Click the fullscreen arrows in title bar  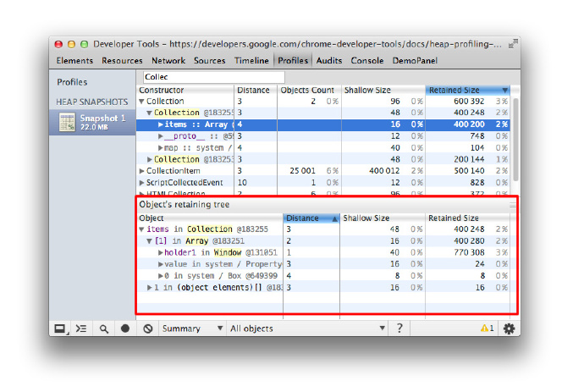pyautogui.click(x=513, y=44)
